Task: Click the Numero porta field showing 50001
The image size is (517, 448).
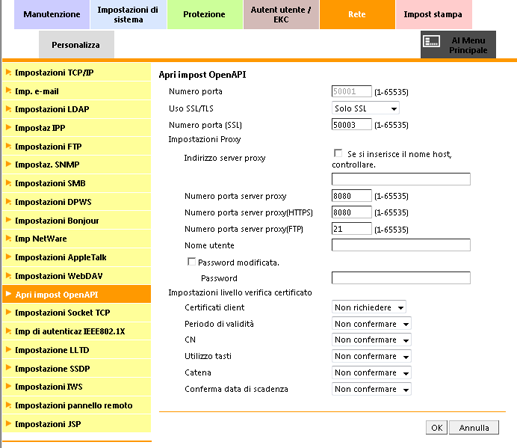Action: click(351, 91)
